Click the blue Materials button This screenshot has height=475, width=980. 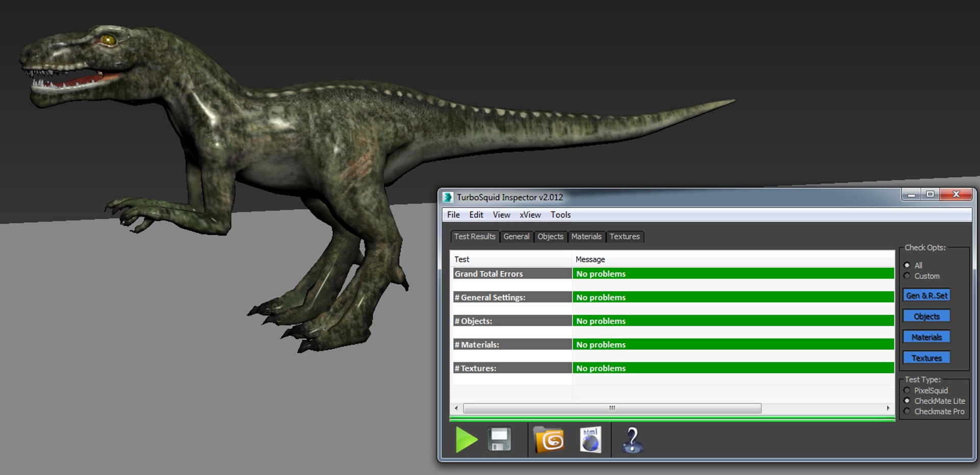point(926,337)
